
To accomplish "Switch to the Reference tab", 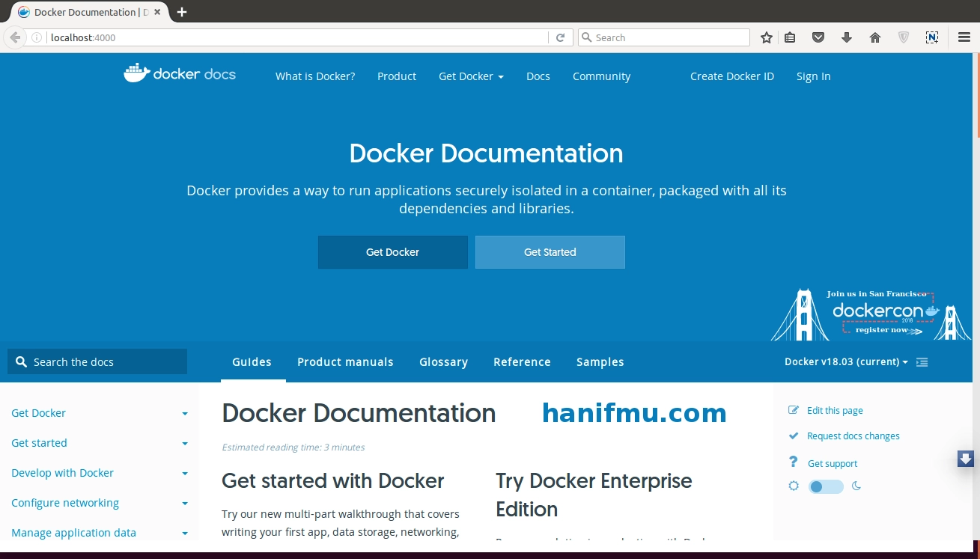I will pos(522,362).
